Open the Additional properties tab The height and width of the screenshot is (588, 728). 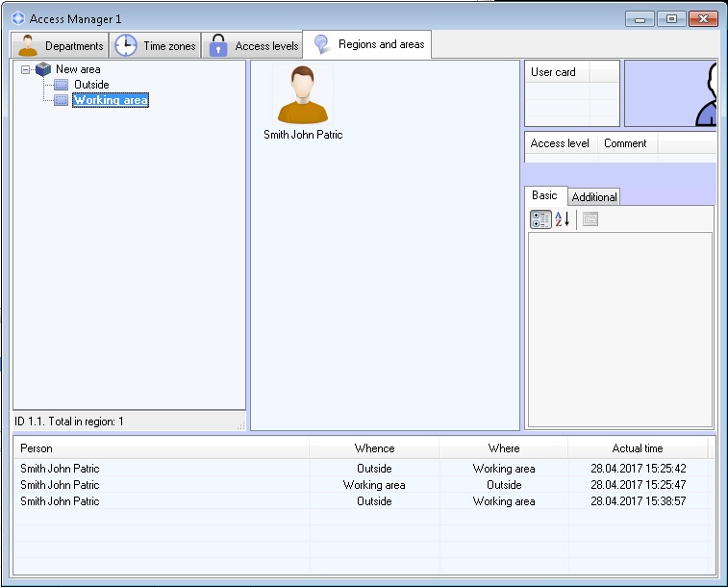click(x=594, y=197)
